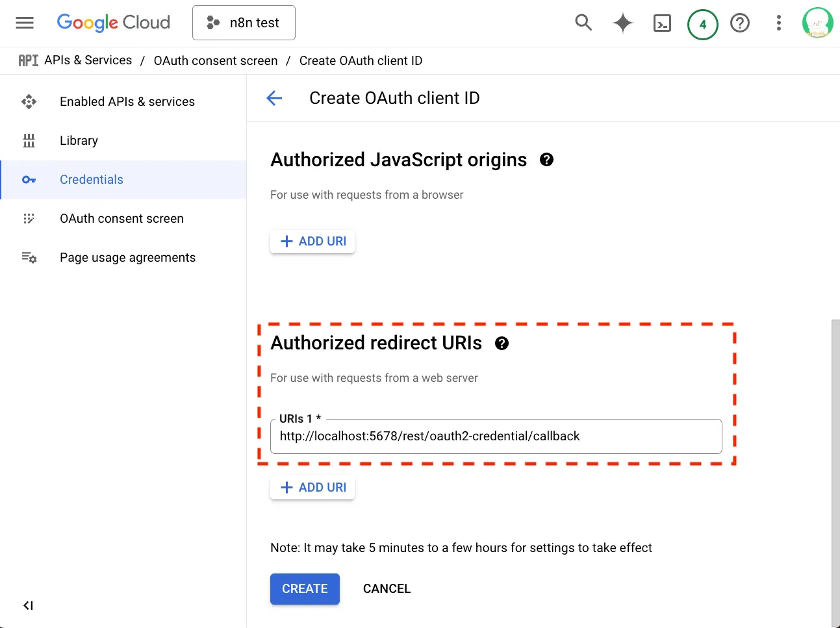Go to APIs & Services breadcrumb

pyautogui.click(x=88, y=60)
